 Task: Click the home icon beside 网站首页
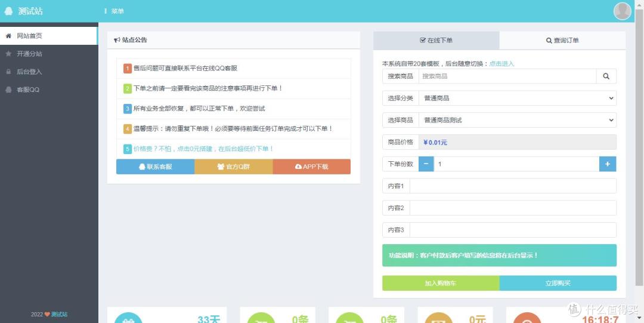click(8, 36)
